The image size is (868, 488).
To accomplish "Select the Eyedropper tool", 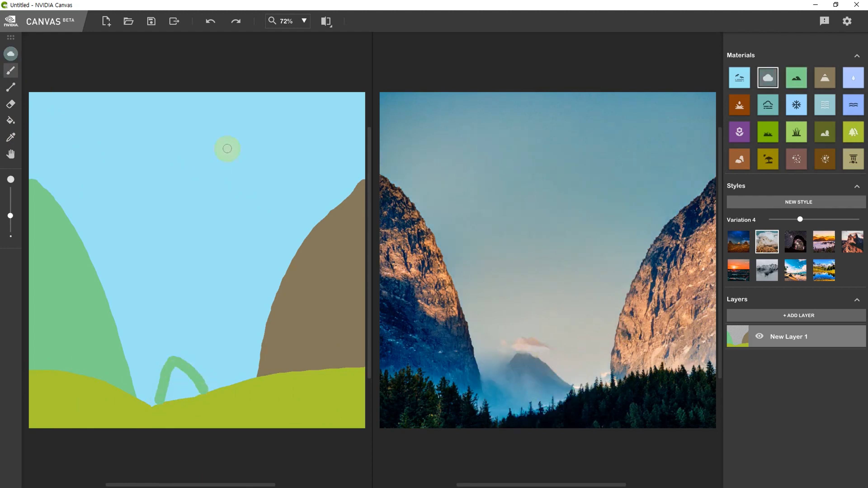I will 10,137.
